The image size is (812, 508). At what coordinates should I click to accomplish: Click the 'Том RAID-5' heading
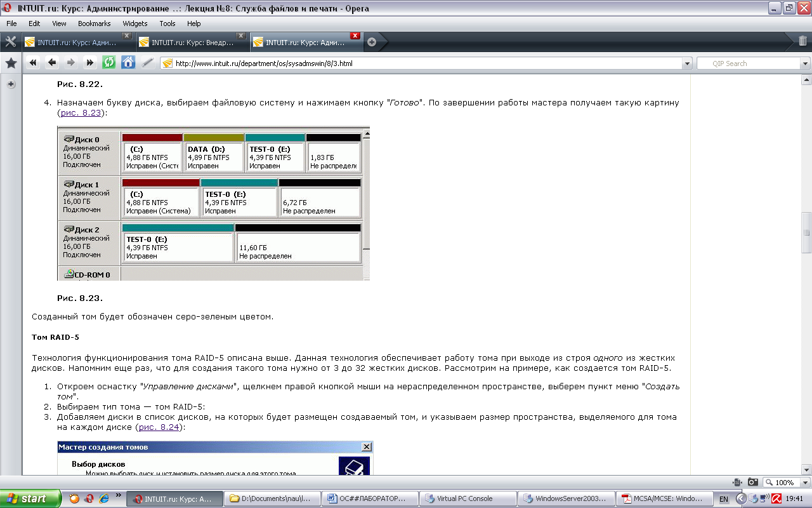pyautogui.click(x=55, y=336)
